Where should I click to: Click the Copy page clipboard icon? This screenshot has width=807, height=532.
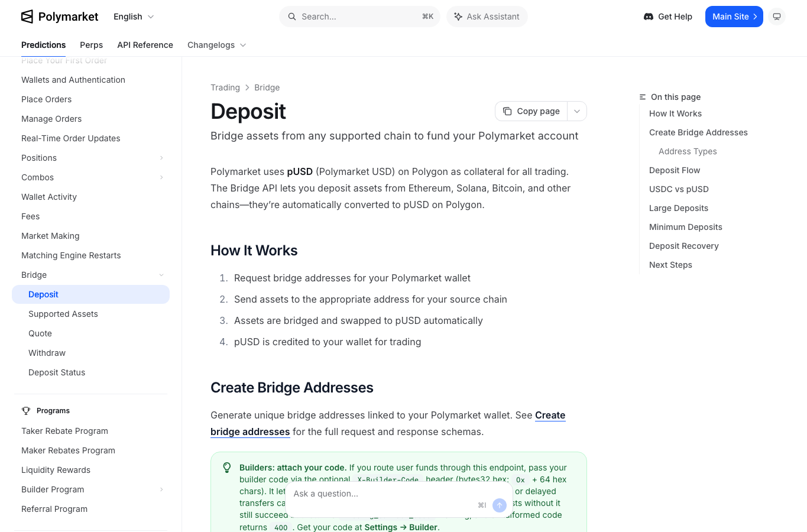click(507, 111)
